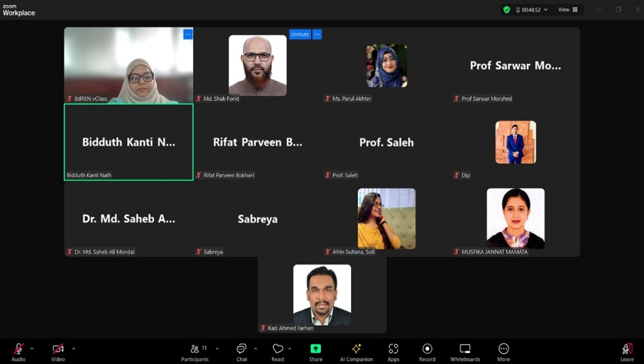Screen dimensions: 644x364
Task: Turn on camera with Video button
Action: pos(58,352)
